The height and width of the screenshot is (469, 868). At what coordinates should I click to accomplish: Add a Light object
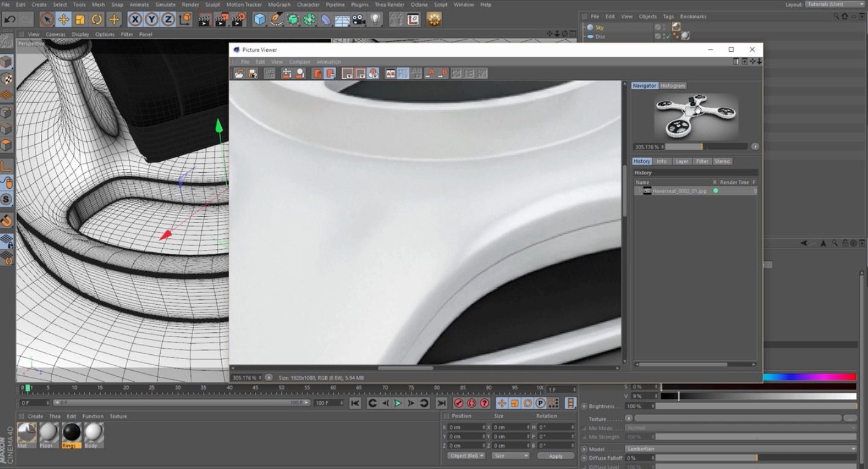point(375,20)
